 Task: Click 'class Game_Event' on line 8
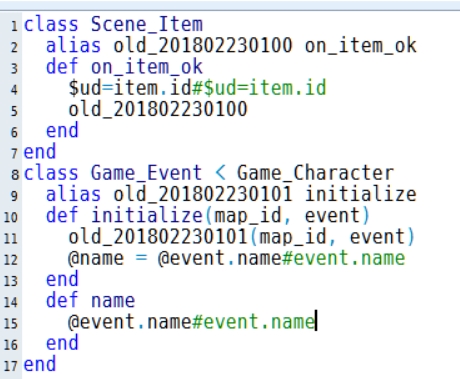tap(113, 173)
